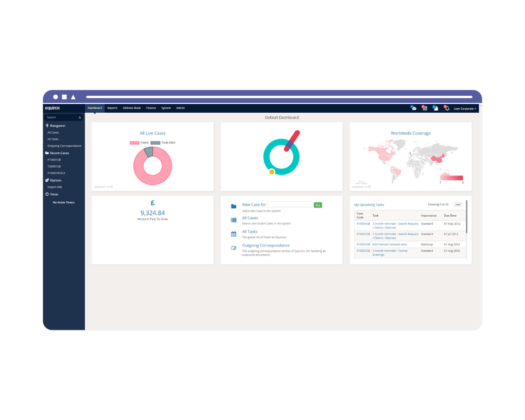This screenshot has height=420, width=525.
Task: Click the Trade Mark color swatch in legend
Action: pos(155,143)
